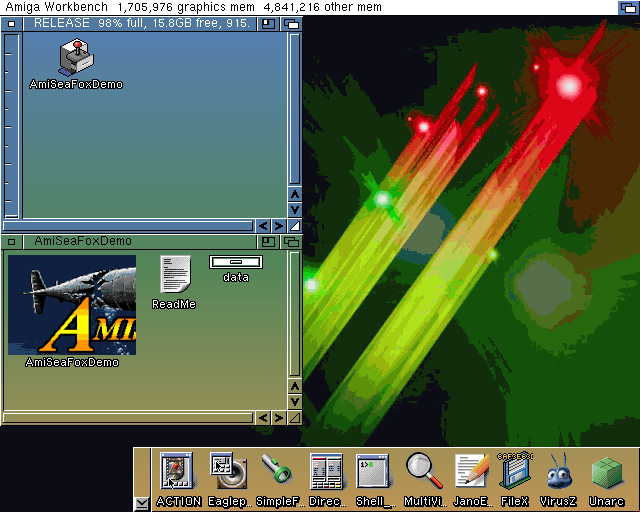Click left arrow in AmiSeaFoxDemo window

point(263,418)
